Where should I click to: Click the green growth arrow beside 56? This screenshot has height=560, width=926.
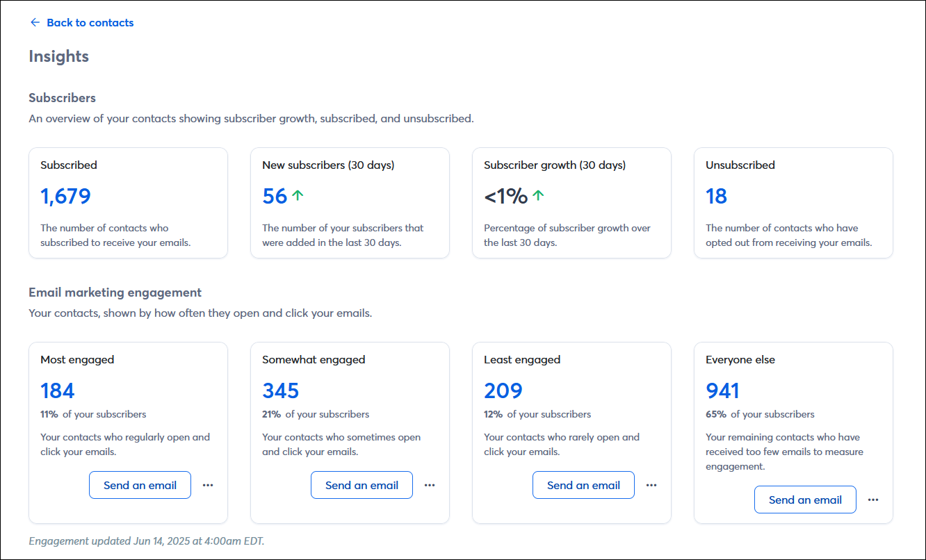[297, 195]
